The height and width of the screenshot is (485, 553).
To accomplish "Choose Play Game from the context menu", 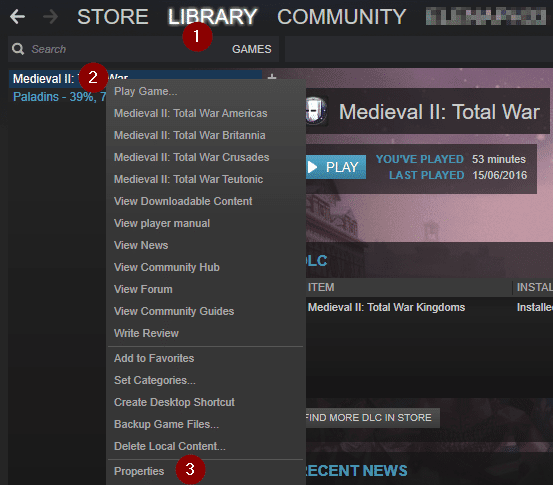I will pos(145,91).
